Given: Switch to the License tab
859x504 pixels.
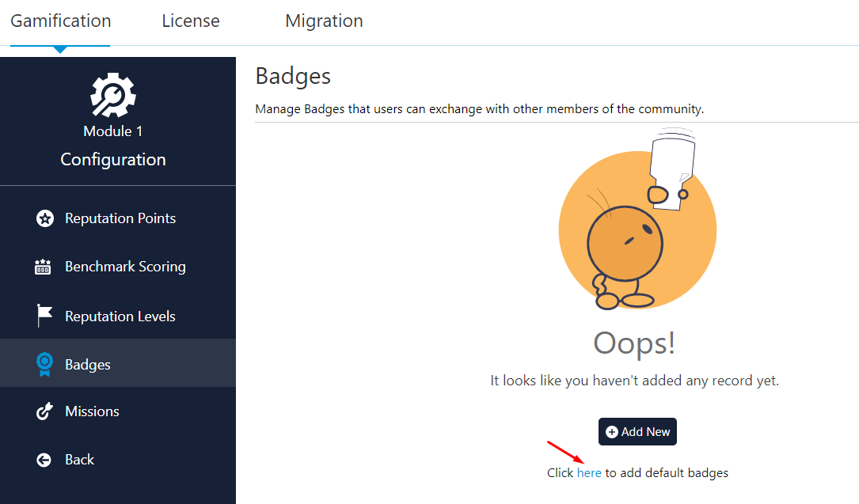Looking at the screenshot, I should click(x=190, y=21).
